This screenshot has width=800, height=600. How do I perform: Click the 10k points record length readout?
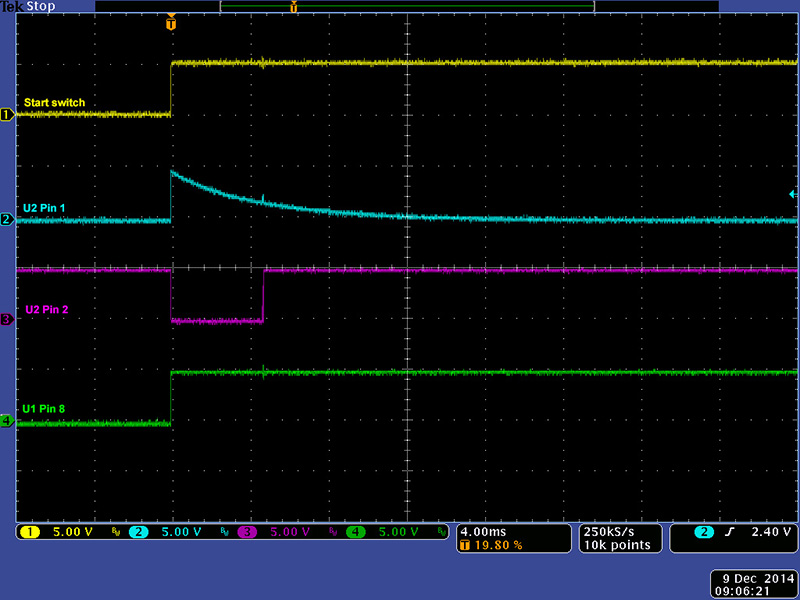coord(617,545)
